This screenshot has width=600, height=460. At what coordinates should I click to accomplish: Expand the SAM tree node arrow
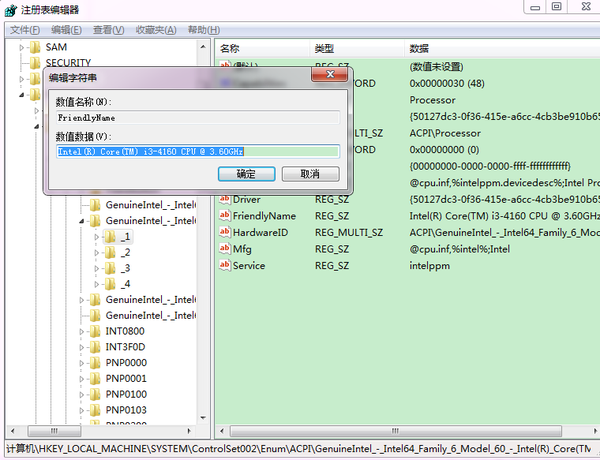(x=21, y=47)
